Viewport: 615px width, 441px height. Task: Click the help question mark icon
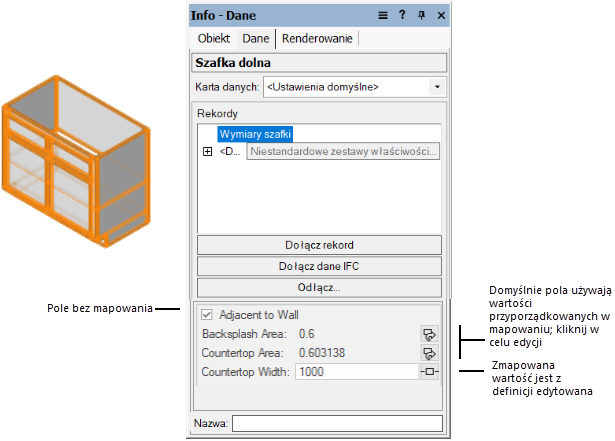coord(402,15)
